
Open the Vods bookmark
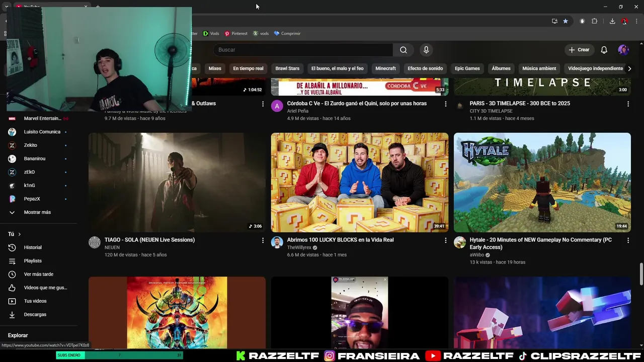click(x=211, y=34)
